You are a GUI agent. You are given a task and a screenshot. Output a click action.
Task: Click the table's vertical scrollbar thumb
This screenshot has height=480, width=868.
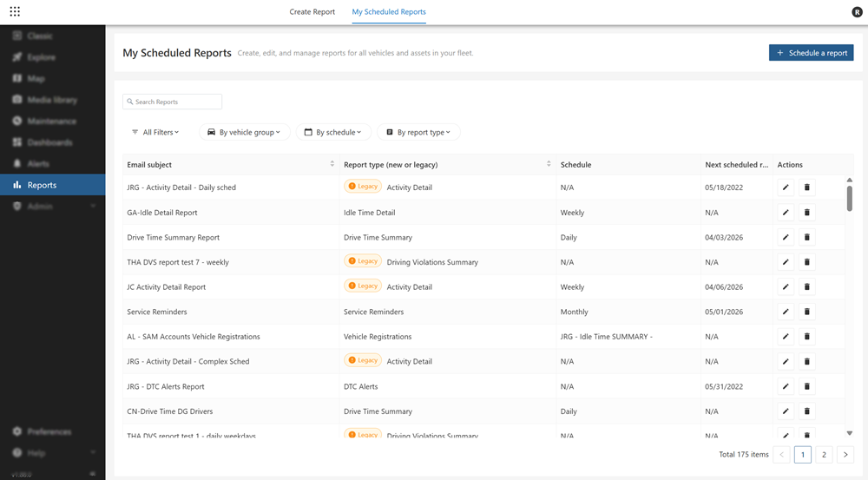coord(850,198)
